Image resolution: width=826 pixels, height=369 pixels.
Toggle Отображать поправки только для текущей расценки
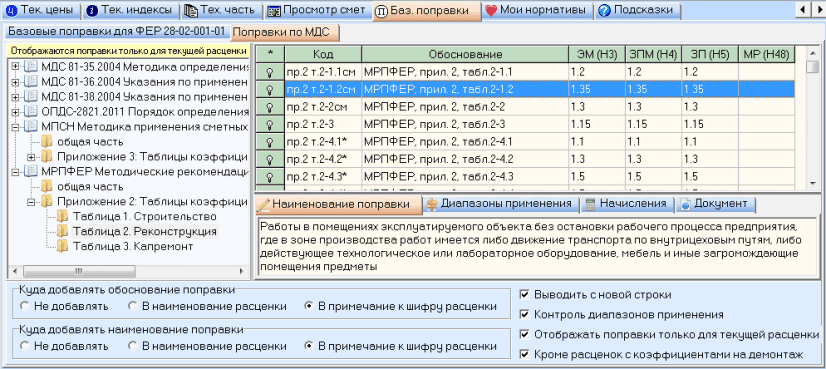click(524, 334)
